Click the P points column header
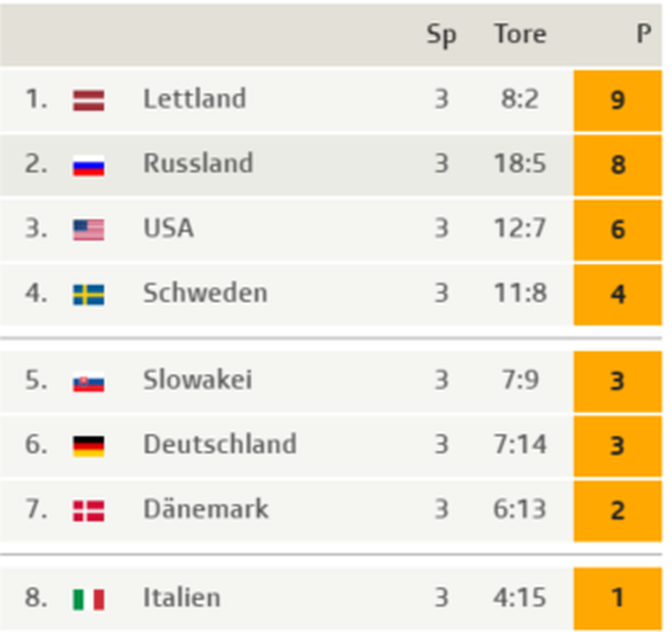This screenshot has width=672, height=632. pos(644,34)
